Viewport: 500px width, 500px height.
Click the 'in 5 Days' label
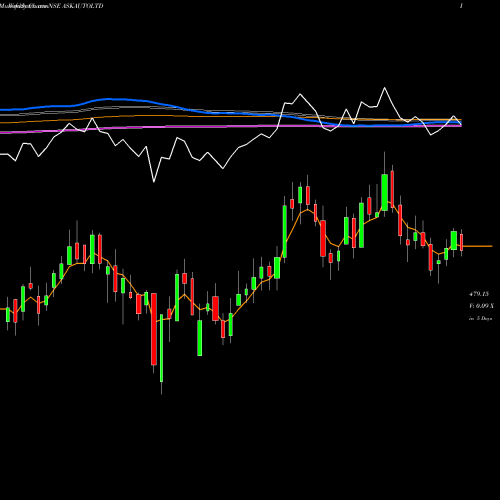coord(480,318)
